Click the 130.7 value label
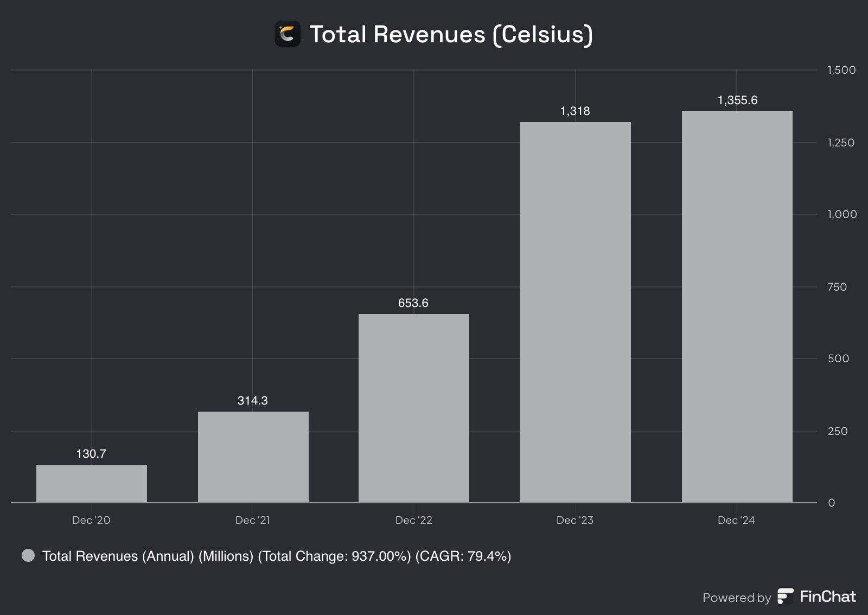The height and width of the screenshot is (615, 868). [x=91, y=453]
